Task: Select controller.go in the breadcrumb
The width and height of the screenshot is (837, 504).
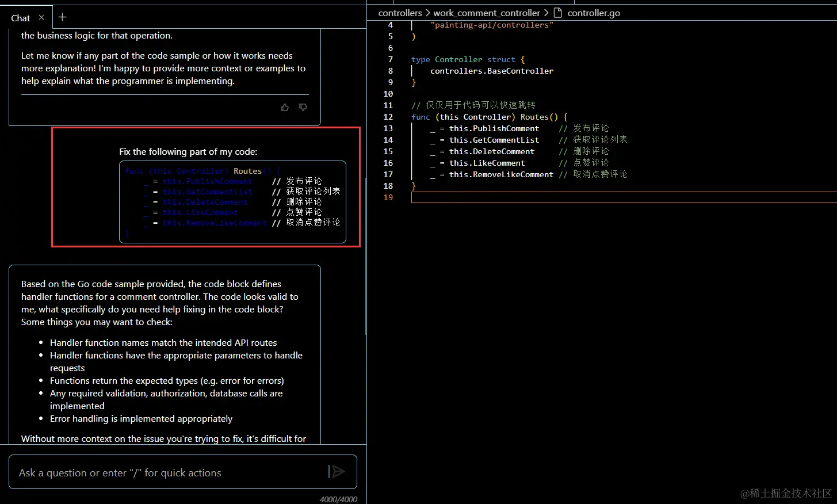Action: [594, 13]
